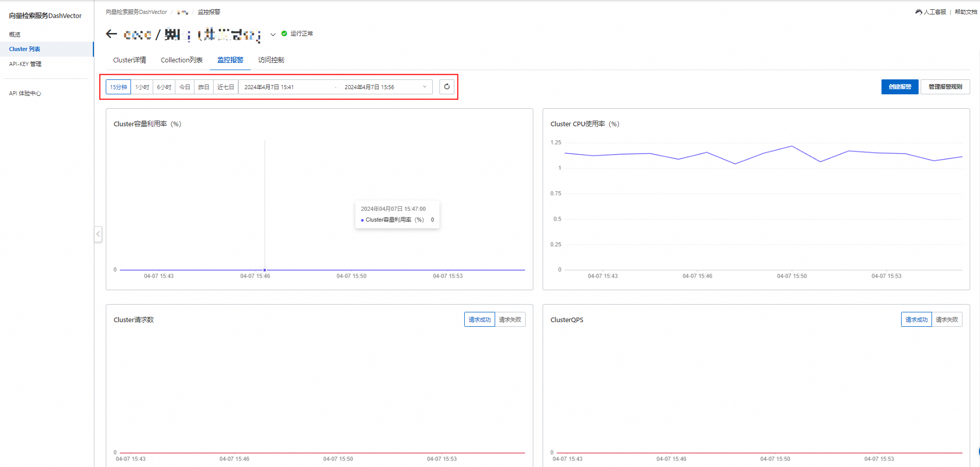Click the 向量检索服务DashVector sidebar title

click(x=45, y=16)
